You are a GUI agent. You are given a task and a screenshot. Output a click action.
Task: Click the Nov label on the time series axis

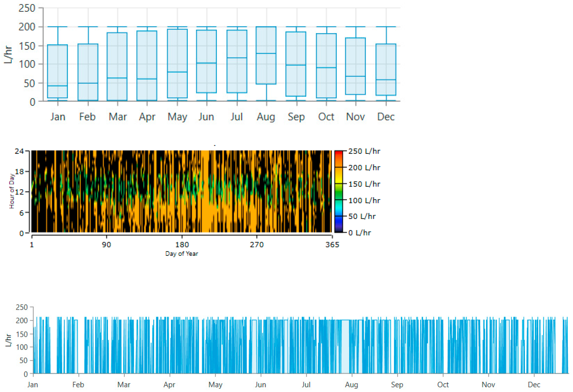point(488,385)
